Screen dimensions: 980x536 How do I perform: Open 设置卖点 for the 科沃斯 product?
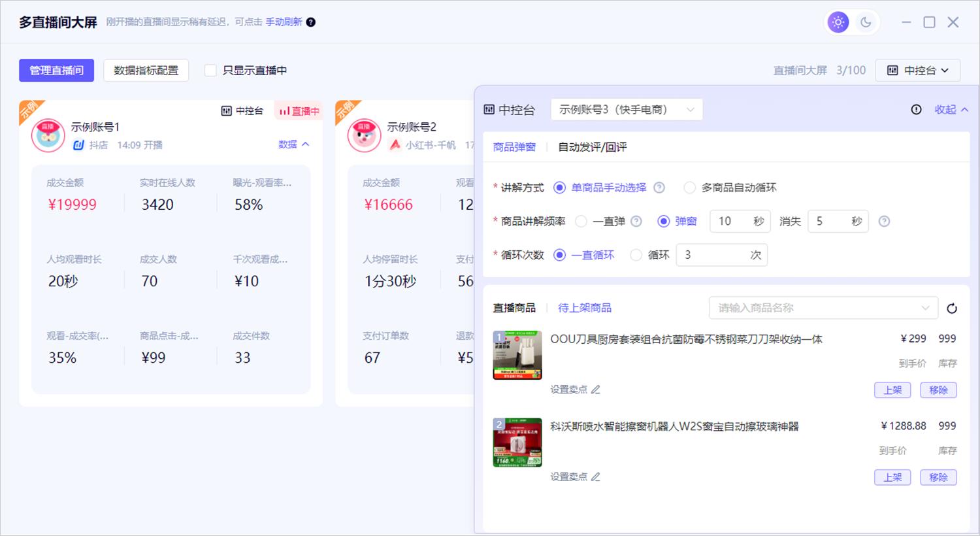[575, 477]
